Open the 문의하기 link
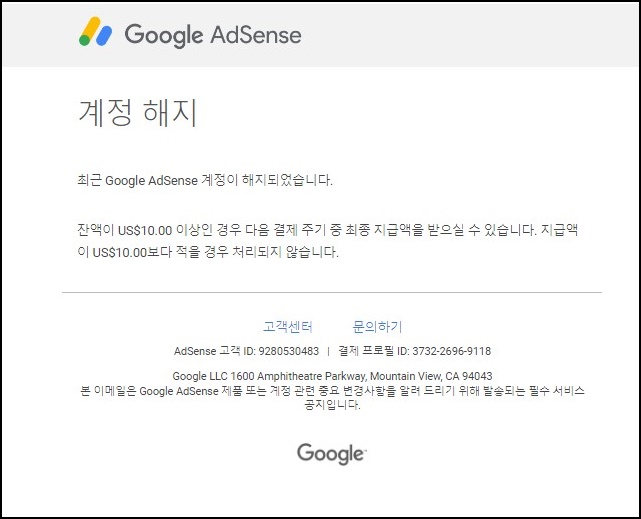Screen dimensions: 641x519 point(377,327)
